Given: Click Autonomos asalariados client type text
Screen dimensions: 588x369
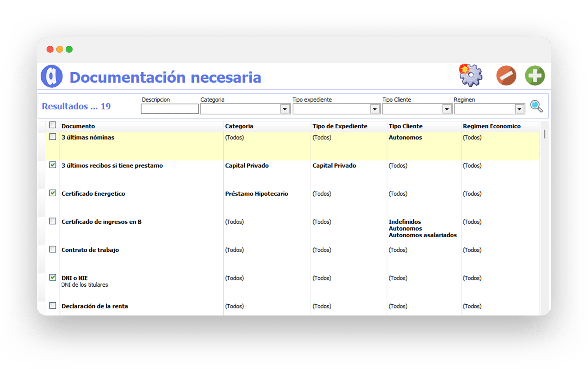Looking at the screenshot, I should click(423, 235).
